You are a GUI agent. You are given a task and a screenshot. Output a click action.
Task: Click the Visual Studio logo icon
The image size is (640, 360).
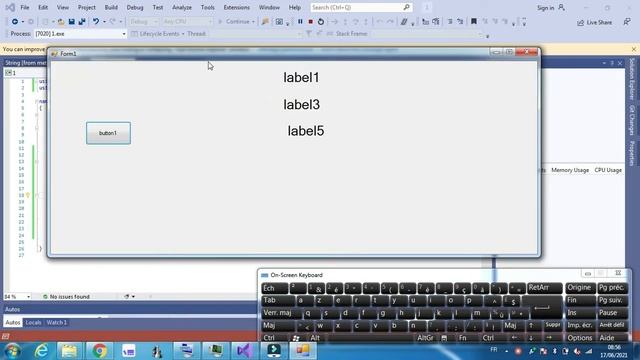pos(10,7)
